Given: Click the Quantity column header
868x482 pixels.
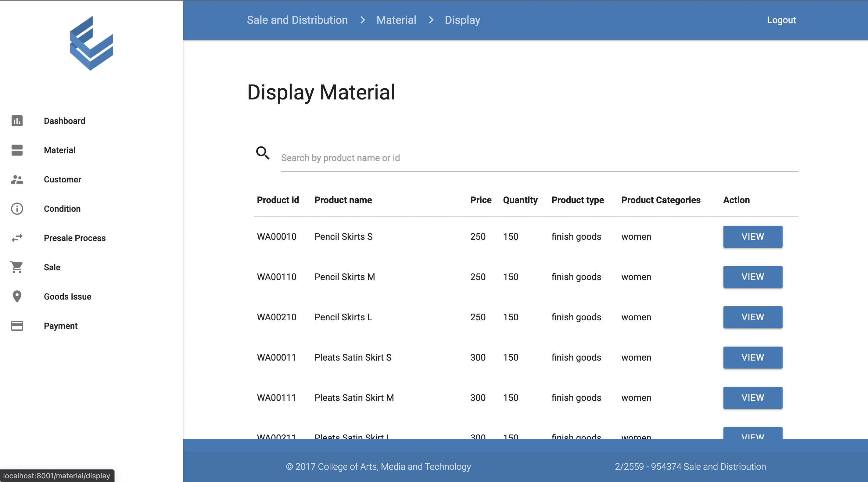Looking at the screenshot, I should pos(520,200).
